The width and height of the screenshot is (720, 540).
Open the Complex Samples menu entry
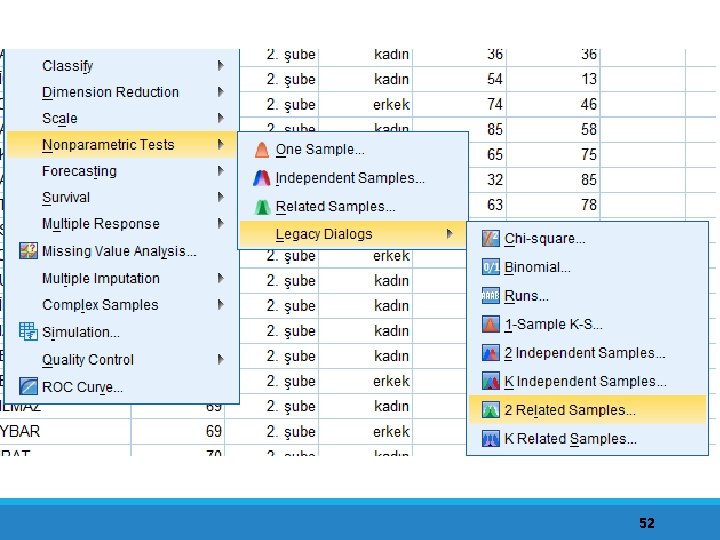pos(122,305)
